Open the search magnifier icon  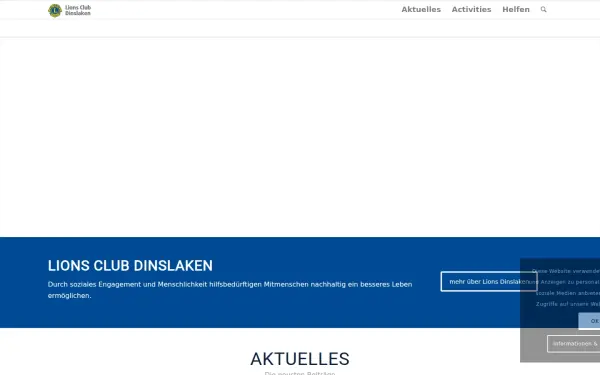[543, 10]
